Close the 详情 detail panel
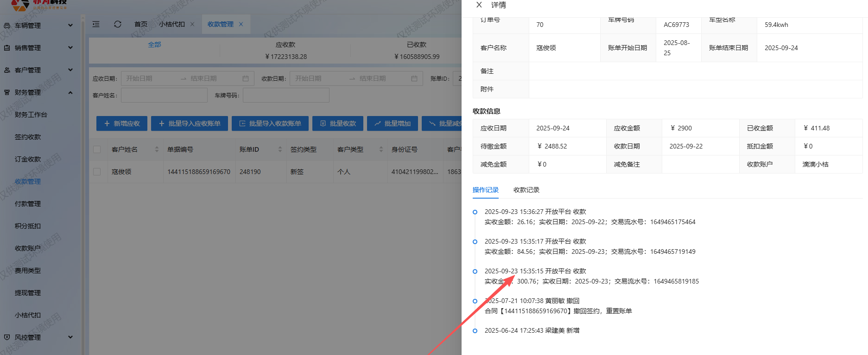Viewport: 868px width, 355px height. click(x=479, y=5)
